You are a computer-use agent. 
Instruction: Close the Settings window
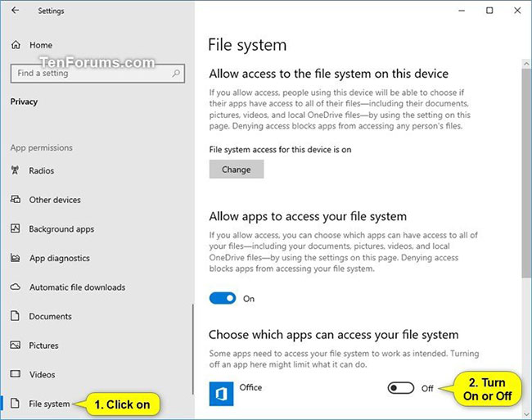517,11
